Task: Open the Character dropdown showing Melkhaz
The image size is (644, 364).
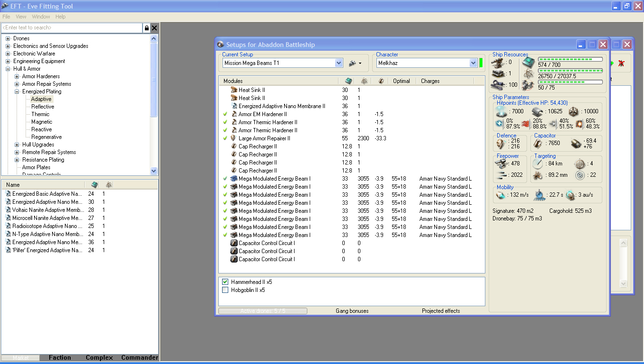Action: click(473, 63)
